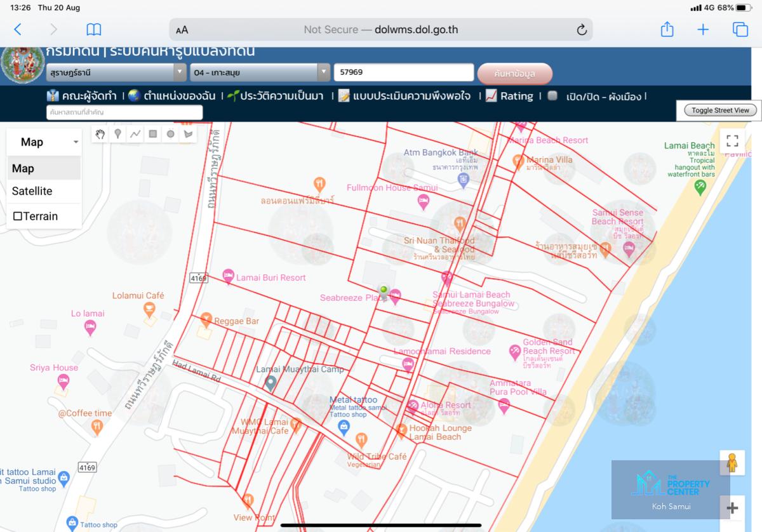Image resolution: width=762 pixels, height=532 pixels.
Task: Open ประวัติความเป็นมา menu item
Action: click(x=276, y=96)
